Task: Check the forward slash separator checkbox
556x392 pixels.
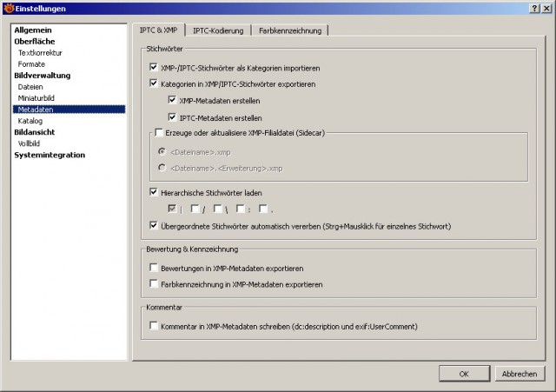Action: pos(195,209)
